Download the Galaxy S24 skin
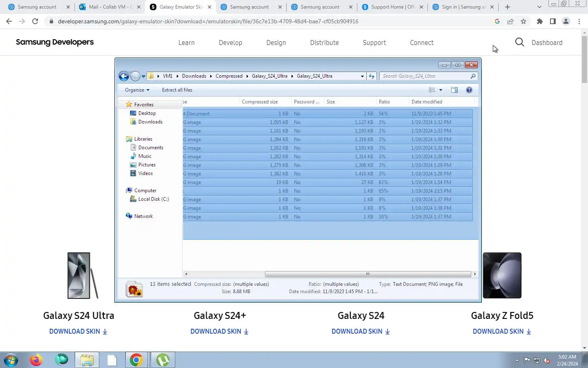Screen dimensions: 588x368 [361, 332]
